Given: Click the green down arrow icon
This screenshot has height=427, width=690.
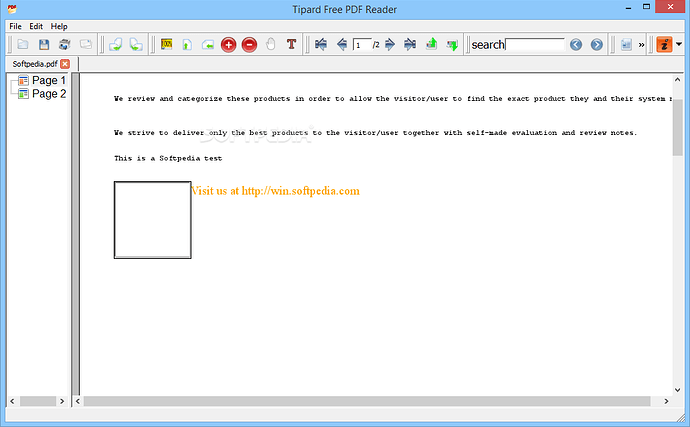Looking at the screenshot, I should point(452,44).
